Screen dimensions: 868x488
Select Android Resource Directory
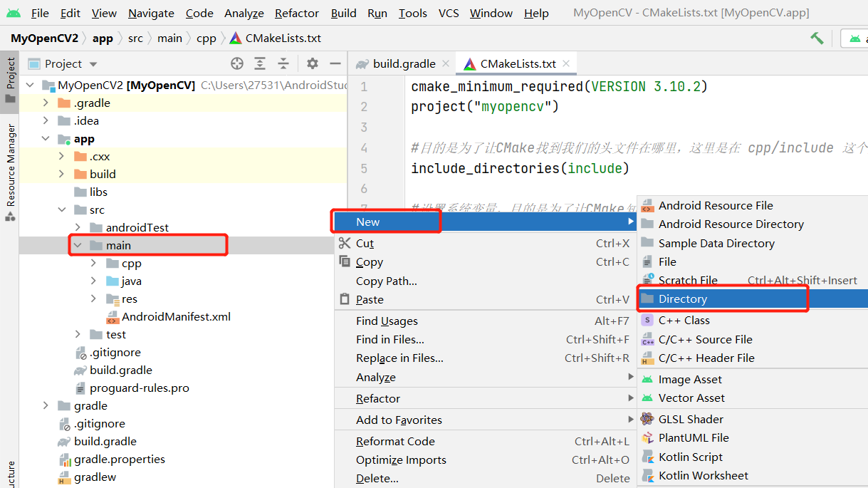753,224
